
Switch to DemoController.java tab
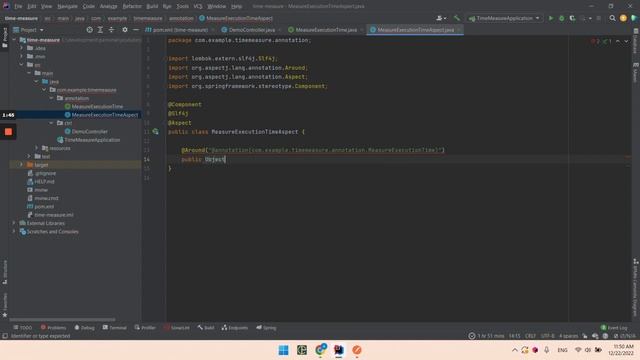[x=251, y=30]
